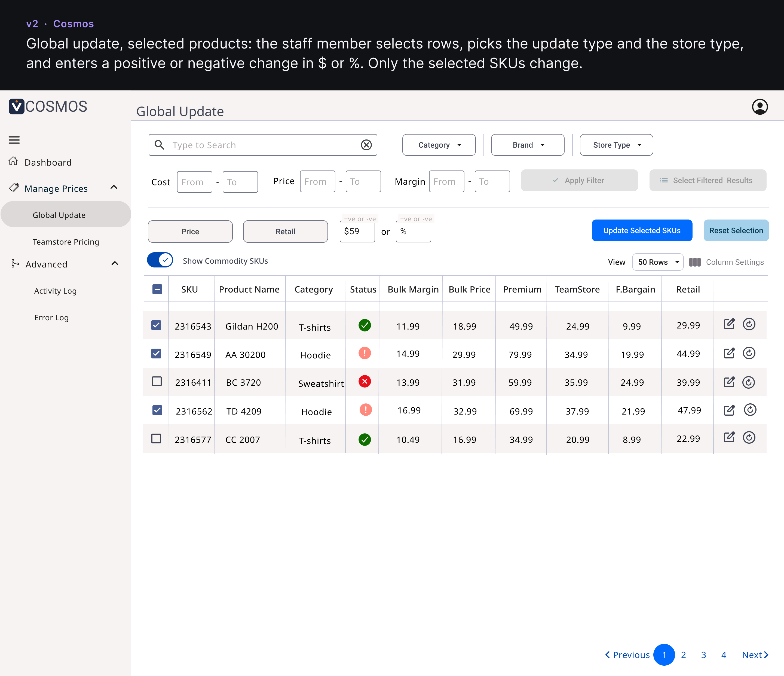Open the Category filter dropdown
Viewport: 784px width, 676px height.
coord(439,145)
